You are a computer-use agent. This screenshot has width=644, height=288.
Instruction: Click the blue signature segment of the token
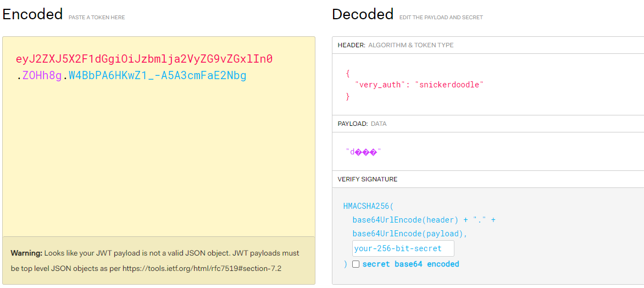coord(157,76)
